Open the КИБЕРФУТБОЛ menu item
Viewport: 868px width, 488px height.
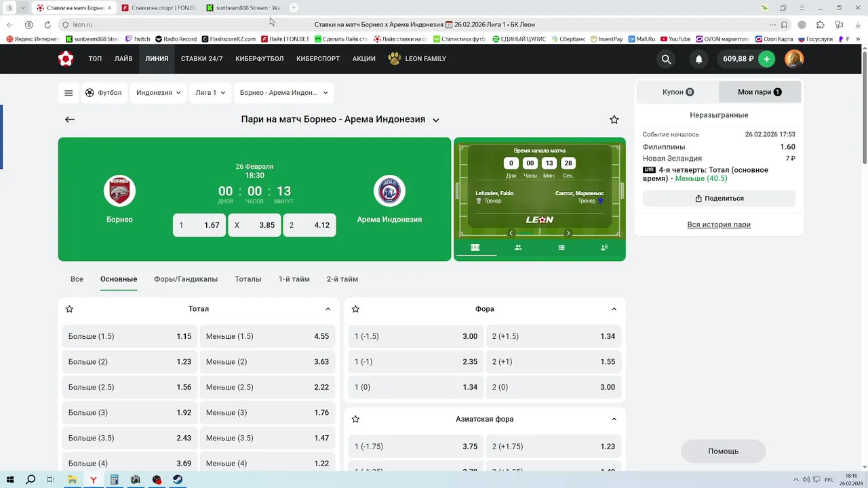coord(259,59)
